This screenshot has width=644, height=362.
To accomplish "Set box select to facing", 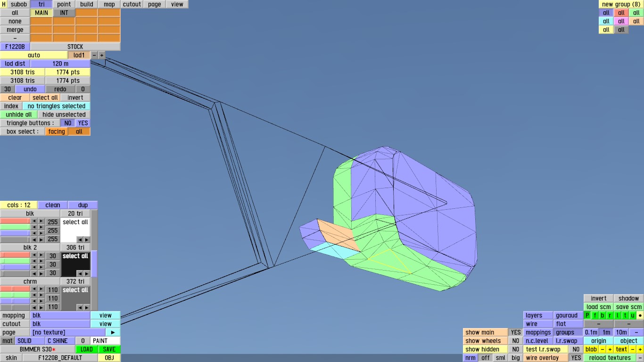I will [x=57, y=132].
